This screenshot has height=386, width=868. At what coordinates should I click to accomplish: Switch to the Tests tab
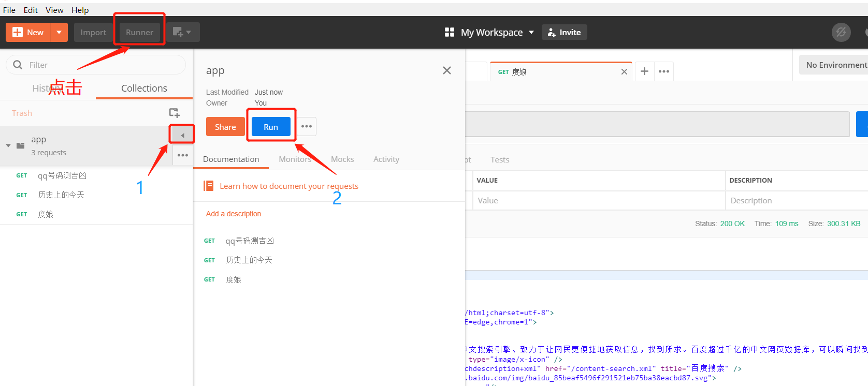[x=500, y=159]
